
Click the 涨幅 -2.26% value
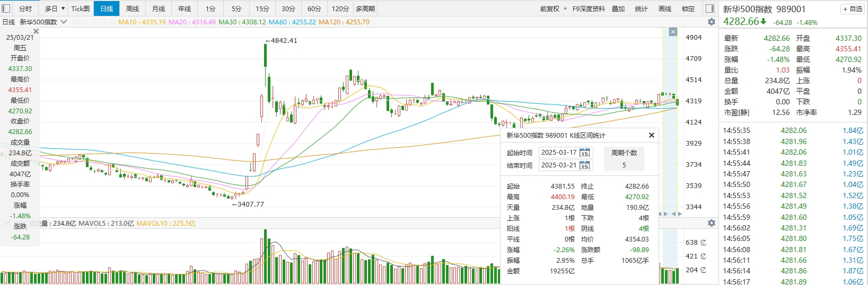point(564,250)
